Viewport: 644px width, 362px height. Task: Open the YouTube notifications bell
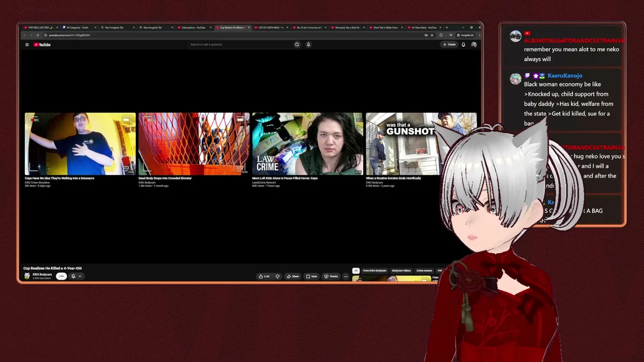[463, 45]
